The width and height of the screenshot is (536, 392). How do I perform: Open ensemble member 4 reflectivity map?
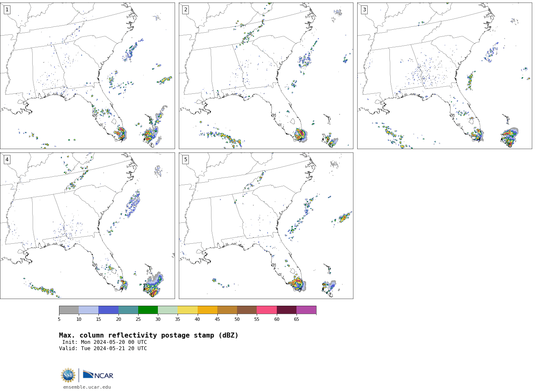88,226
